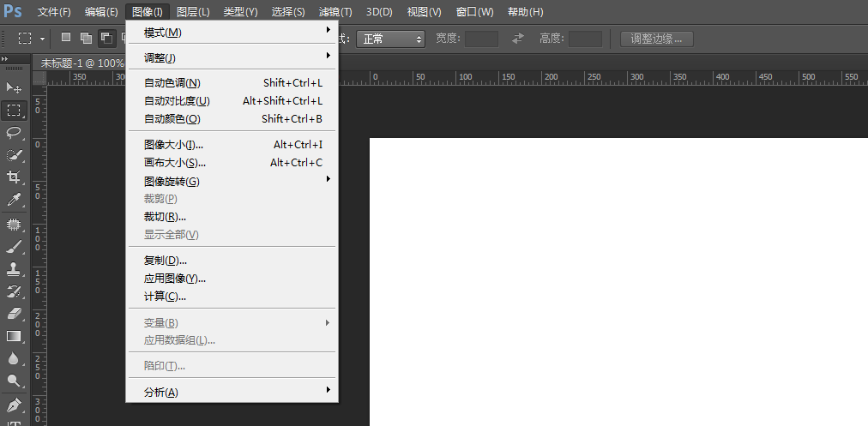The height and width of the screenshot is (426, 868).
Task: Open the 正常 style dropdown
Action: tap(390, 39)
